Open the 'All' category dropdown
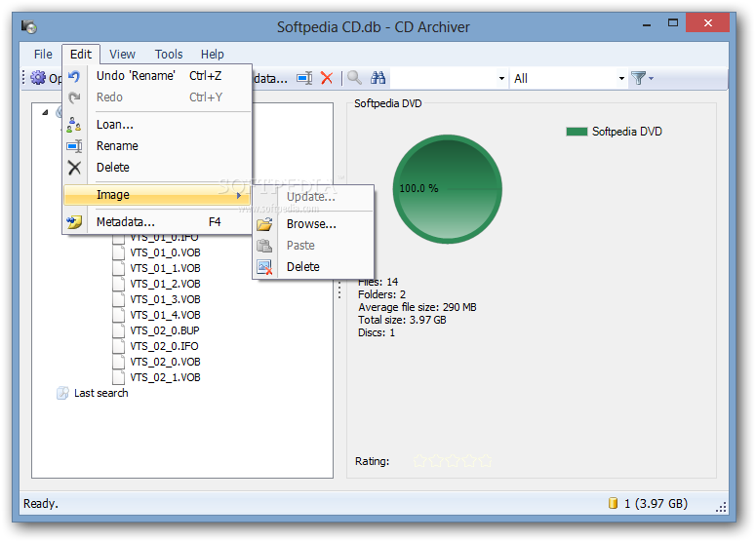 pyautogui.click(x=621, y=78)
